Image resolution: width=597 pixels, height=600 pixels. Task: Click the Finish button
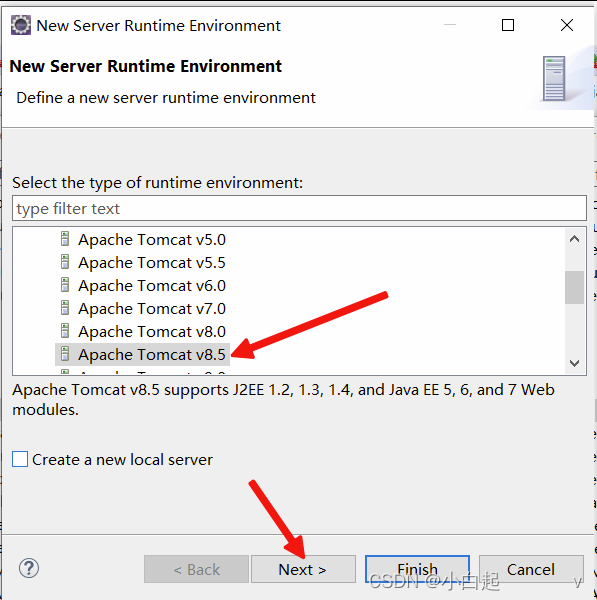417,569
